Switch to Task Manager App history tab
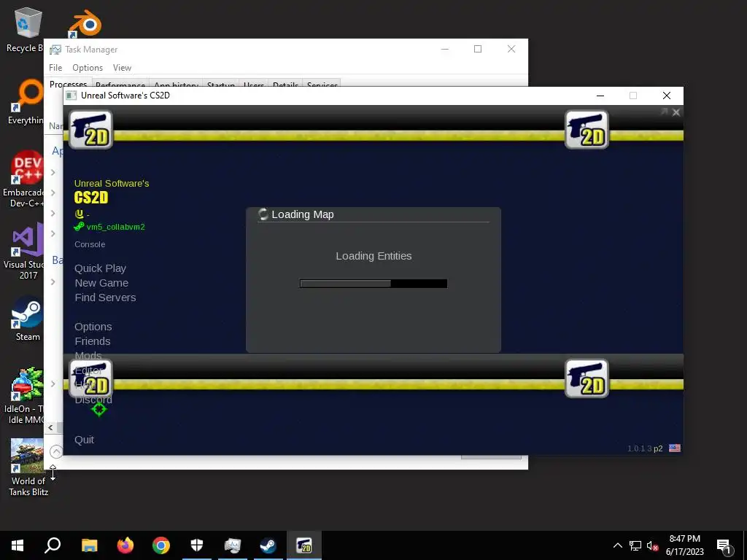The image size is (747, 560). [176, 85]
